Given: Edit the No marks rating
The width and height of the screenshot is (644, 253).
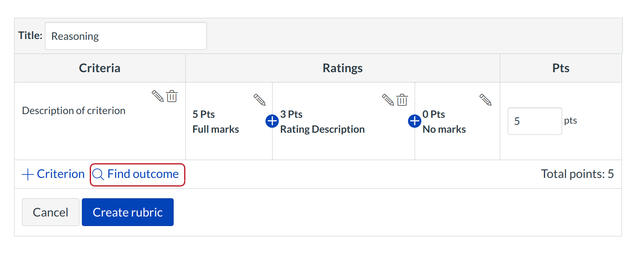Looking at the screenshot, I should tap(485, 100).
